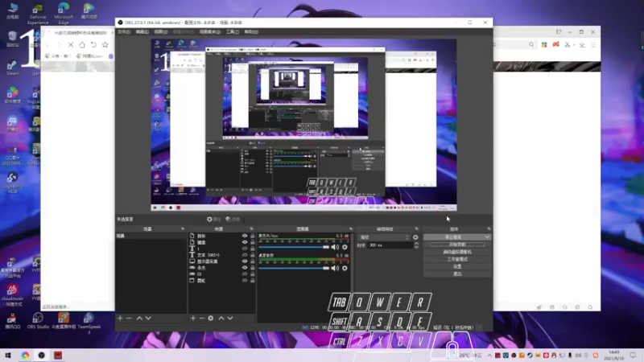Open the 视图(V) menu in OBS
Viewport: 644px width, 362px height.
click(160, 31)
